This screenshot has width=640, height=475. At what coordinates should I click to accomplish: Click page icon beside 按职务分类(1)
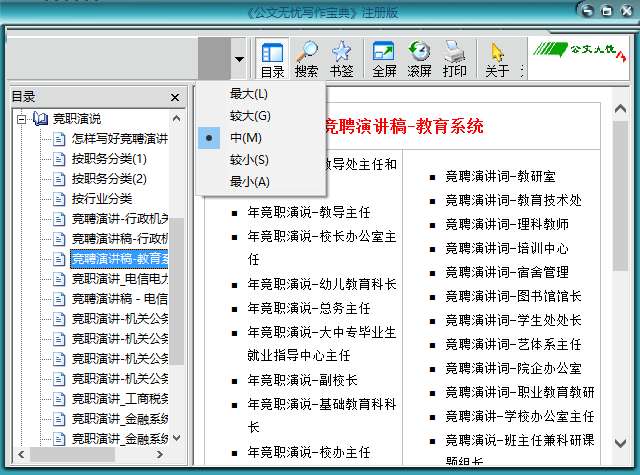(x=59, y=159)
